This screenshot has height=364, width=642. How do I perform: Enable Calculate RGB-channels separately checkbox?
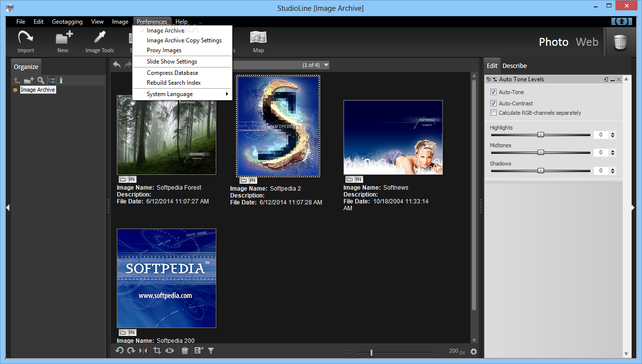click(493, 113)
